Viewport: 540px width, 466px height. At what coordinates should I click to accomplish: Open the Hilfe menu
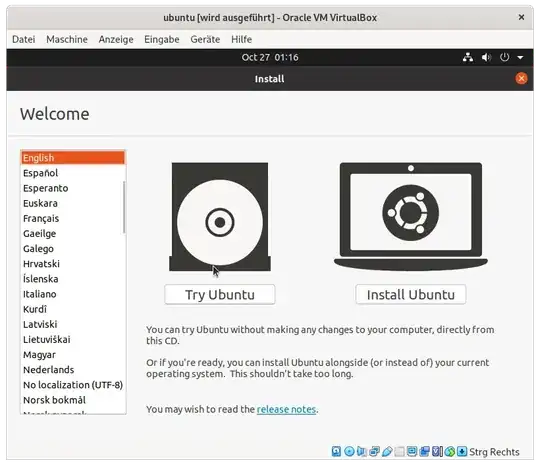[x=241, y=39]
